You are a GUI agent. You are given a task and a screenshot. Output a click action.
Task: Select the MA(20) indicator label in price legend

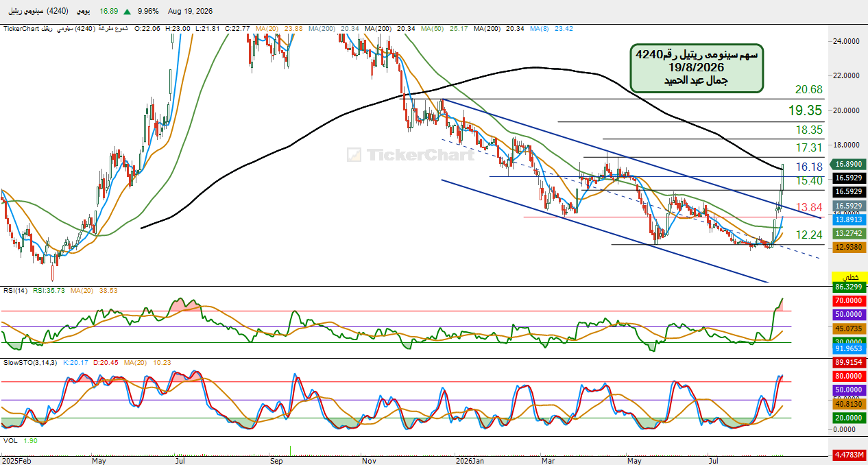click(267, 29)
